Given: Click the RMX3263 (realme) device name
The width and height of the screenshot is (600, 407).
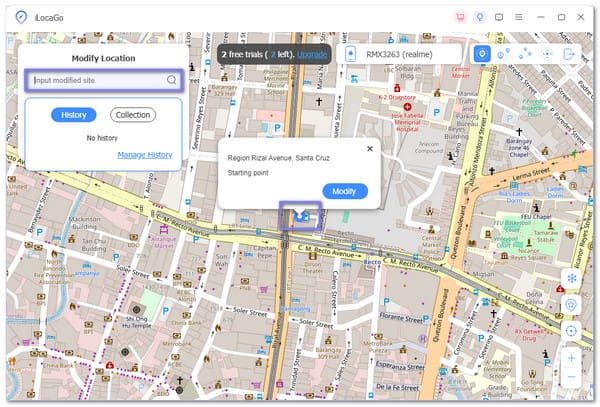Looking at the screenshot, I should 399,54.
